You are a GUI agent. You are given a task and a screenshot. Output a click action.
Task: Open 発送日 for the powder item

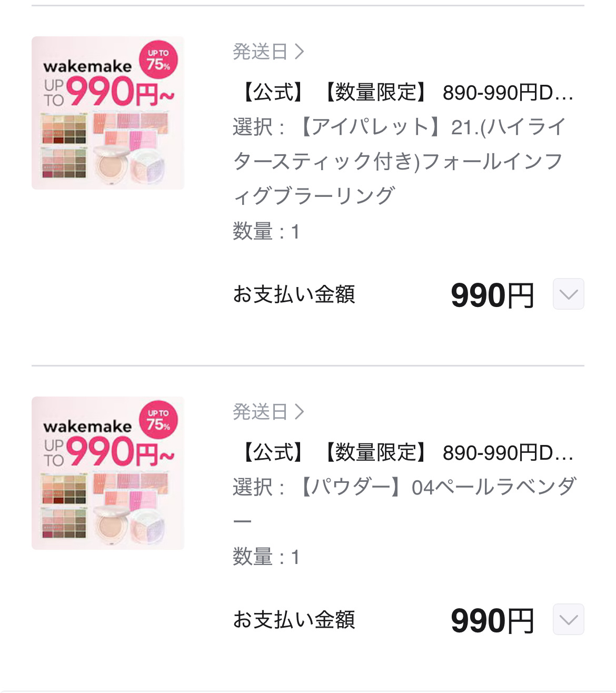(261, 412)
